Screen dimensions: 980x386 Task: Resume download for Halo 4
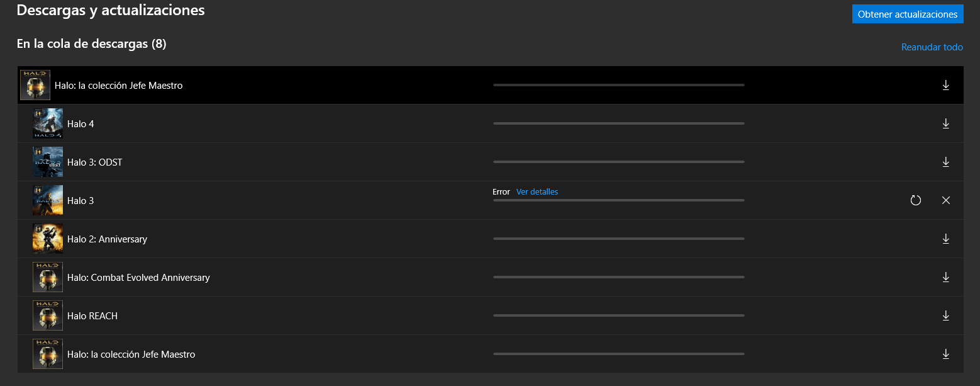[945, 123]
